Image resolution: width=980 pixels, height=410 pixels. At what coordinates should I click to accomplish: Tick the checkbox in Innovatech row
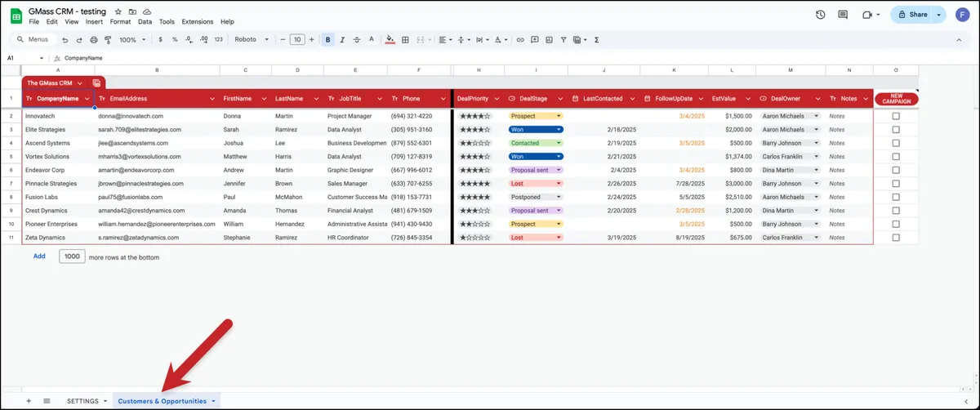tap(896, 116)
